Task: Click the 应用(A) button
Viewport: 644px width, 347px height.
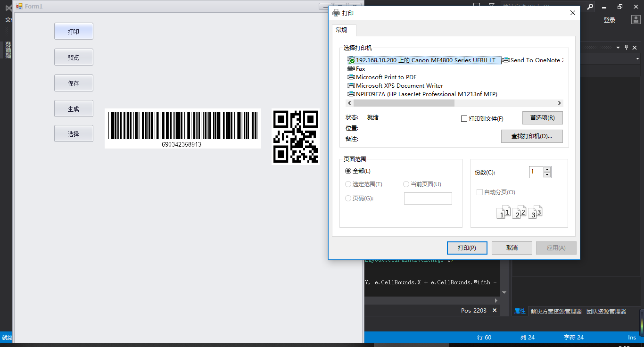Action: [x=556, y=248]
